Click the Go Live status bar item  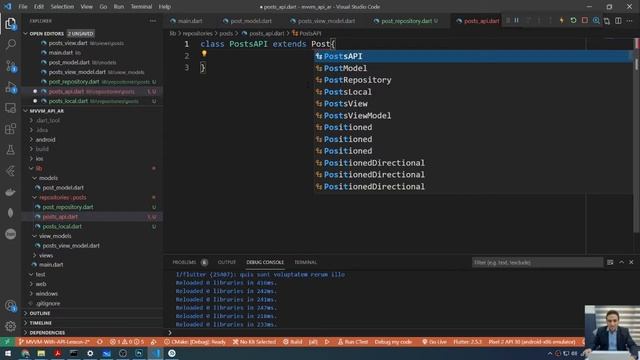434,342
